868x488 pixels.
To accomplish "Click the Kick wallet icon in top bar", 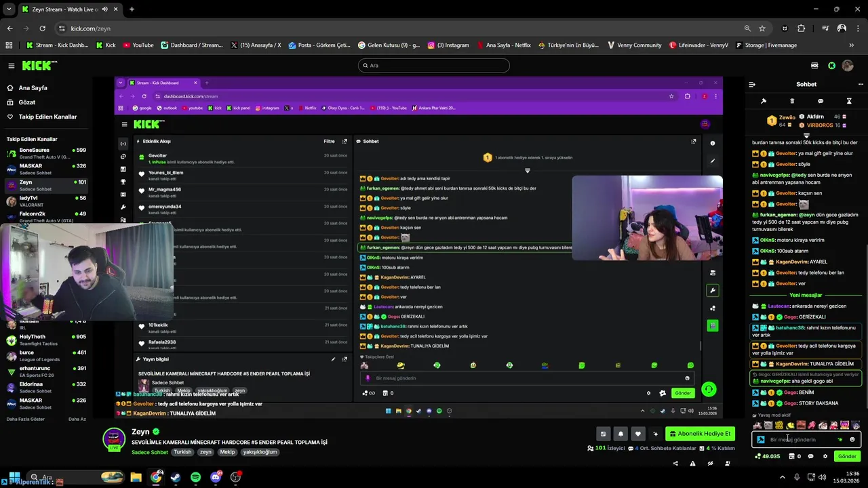I will click(814, 66).
